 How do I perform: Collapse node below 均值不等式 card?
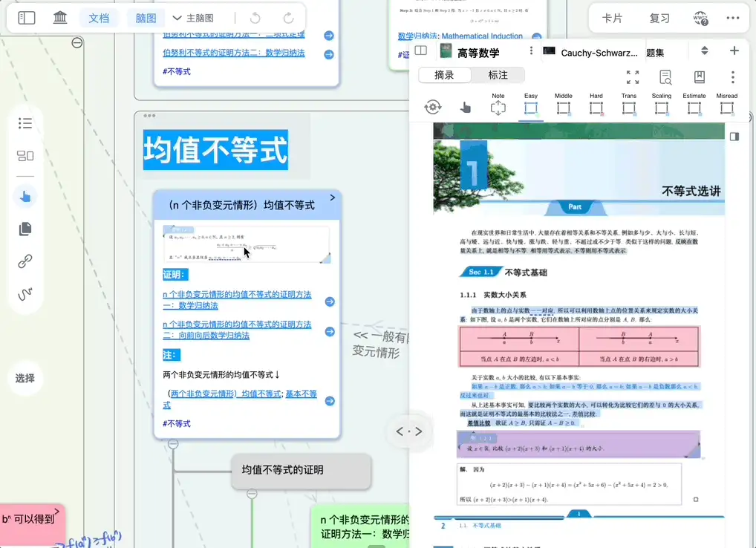click(173, 444)
